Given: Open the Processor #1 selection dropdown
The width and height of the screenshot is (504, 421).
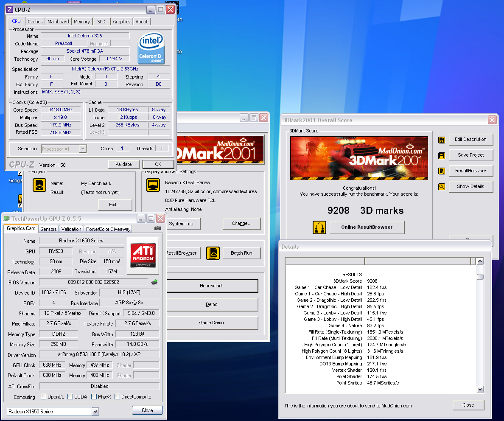Looking at the screenshot, I should pyautogui.click(x=83, y=149).
